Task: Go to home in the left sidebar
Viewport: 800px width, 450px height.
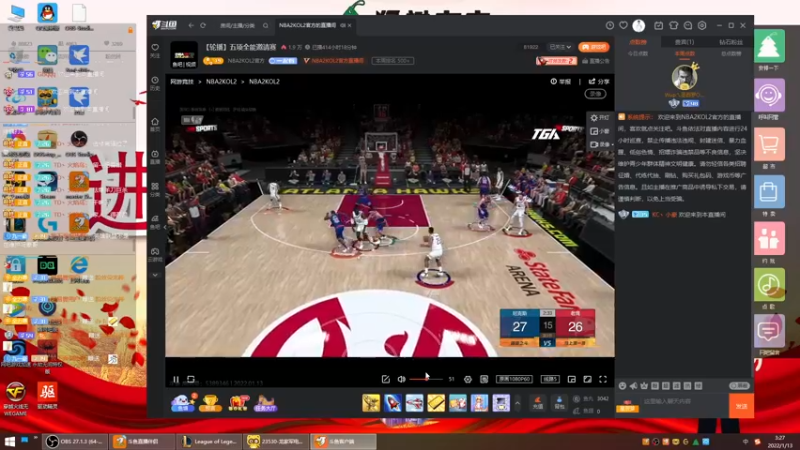Action: (x=155, y=124)
